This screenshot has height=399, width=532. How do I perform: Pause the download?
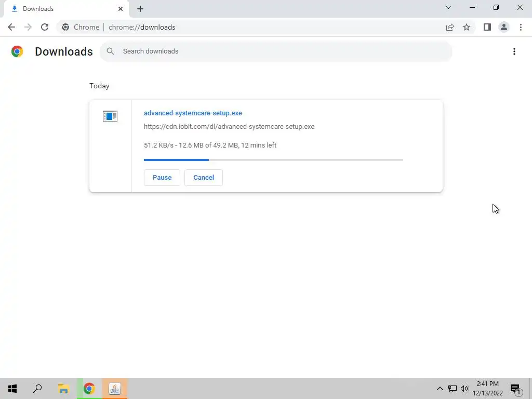pos(162,178)
